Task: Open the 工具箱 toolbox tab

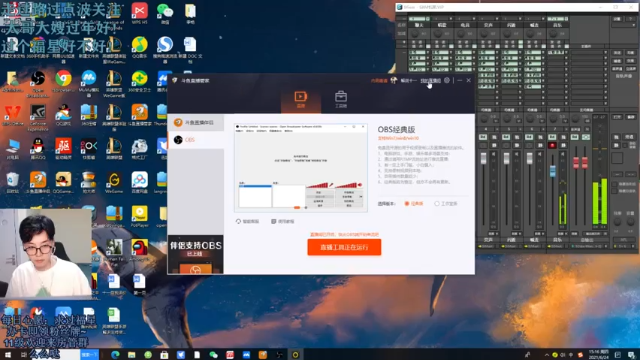Action: tap(341, 100)
